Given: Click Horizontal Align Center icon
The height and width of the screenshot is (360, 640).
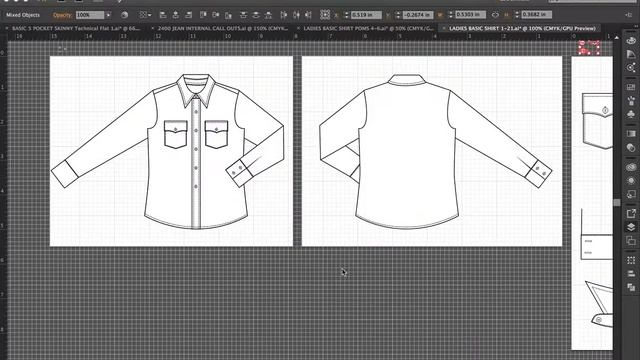Looking at the screenshot, I should (176, 15).
